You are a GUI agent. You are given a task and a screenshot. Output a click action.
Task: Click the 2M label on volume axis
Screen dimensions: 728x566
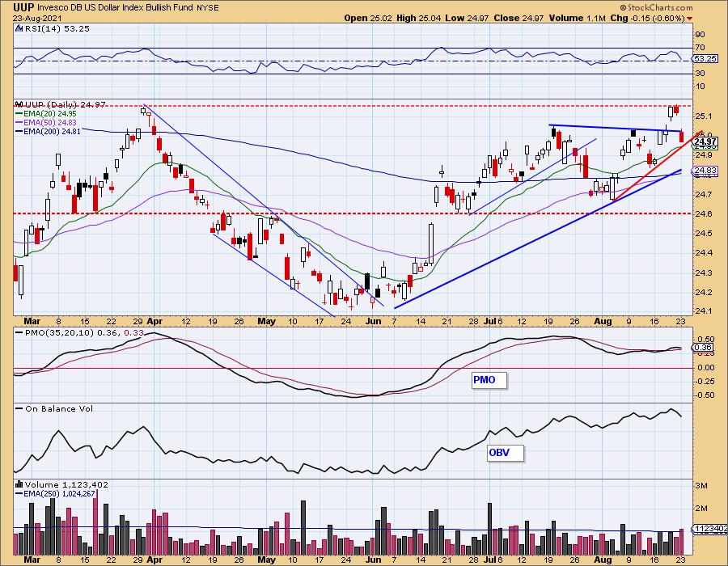[701, 508]
